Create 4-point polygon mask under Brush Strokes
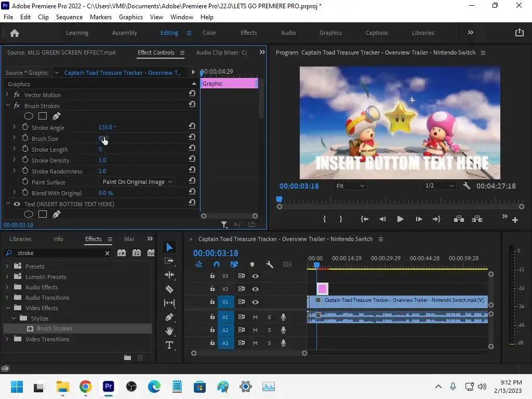The image size is (532, 399). [x=43, y=116]
